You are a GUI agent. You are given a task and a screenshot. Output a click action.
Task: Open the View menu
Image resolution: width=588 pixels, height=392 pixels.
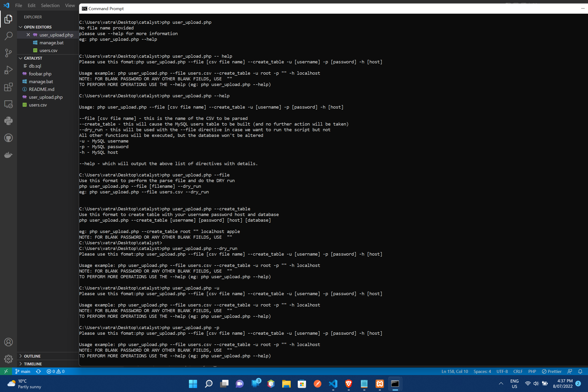(x=70, y=5)
